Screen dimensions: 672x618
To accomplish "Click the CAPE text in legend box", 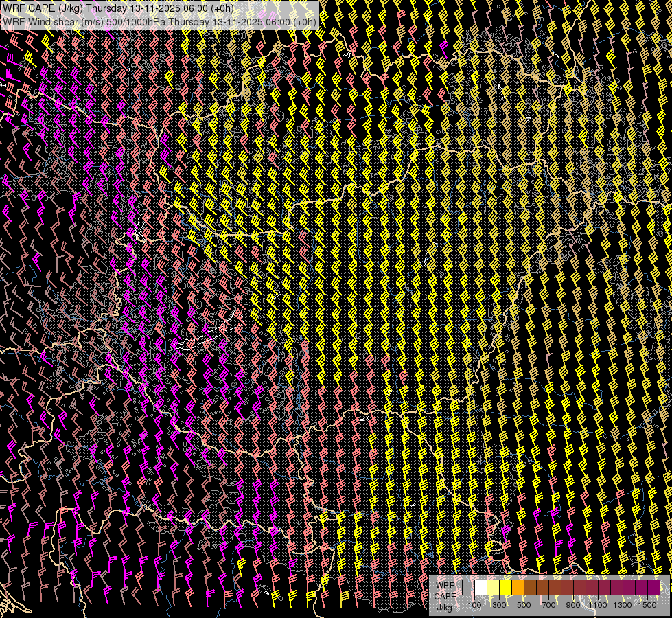I will [445, 596].
